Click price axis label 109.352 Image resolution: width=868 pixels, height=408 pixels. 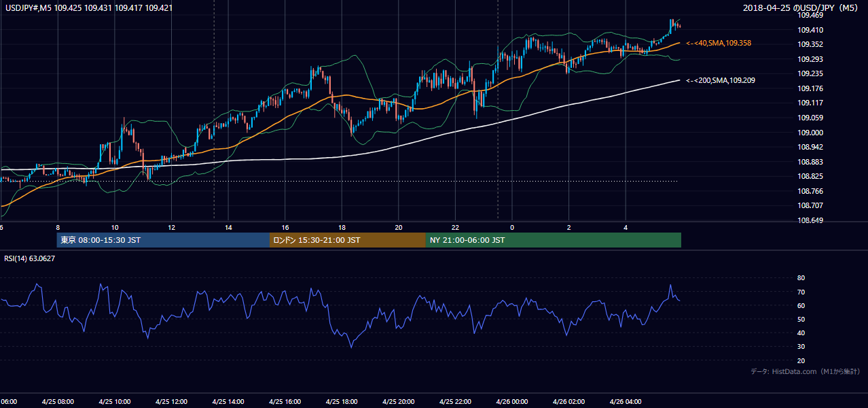coord(810,44)
